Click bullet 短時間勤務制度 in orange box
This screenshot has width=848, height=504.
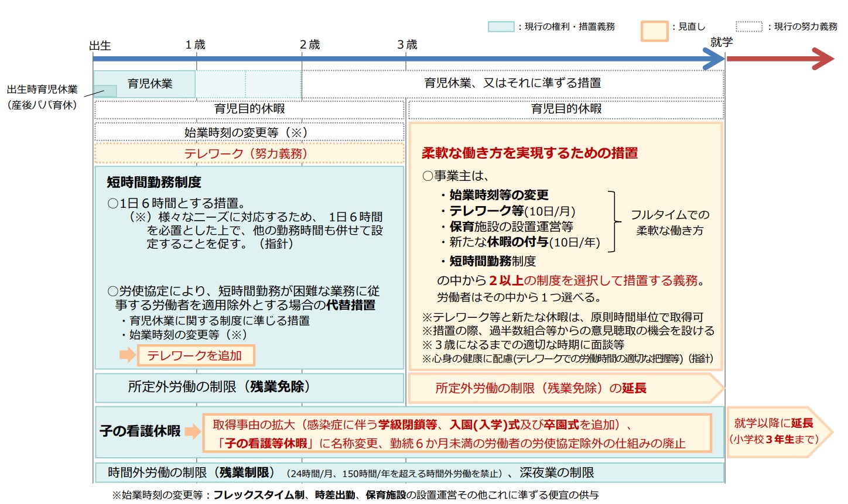coord(487,261)
